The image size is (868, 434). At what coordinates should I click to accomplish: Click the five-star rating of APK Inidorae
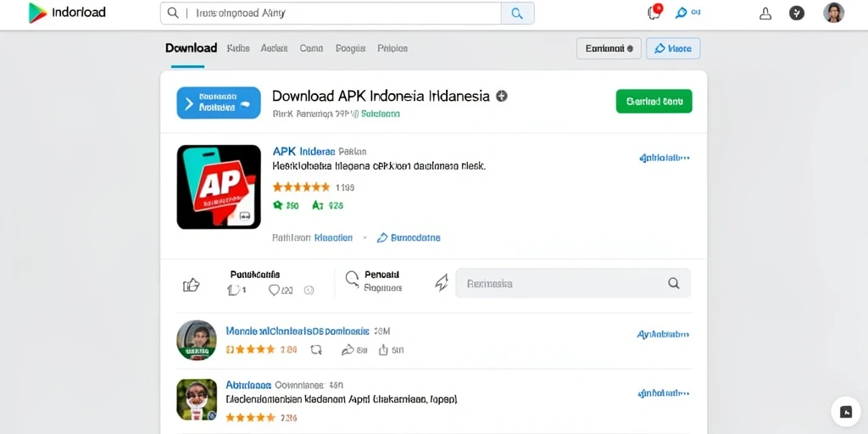point(301,187)
